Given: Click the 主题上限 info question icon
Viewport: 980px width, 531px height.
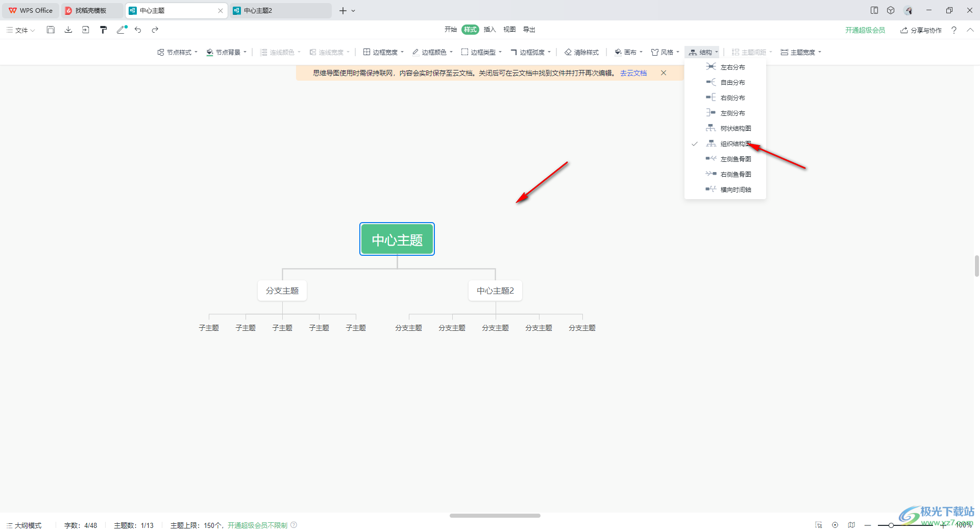Looking at the screenshot, I should point(294,525).
